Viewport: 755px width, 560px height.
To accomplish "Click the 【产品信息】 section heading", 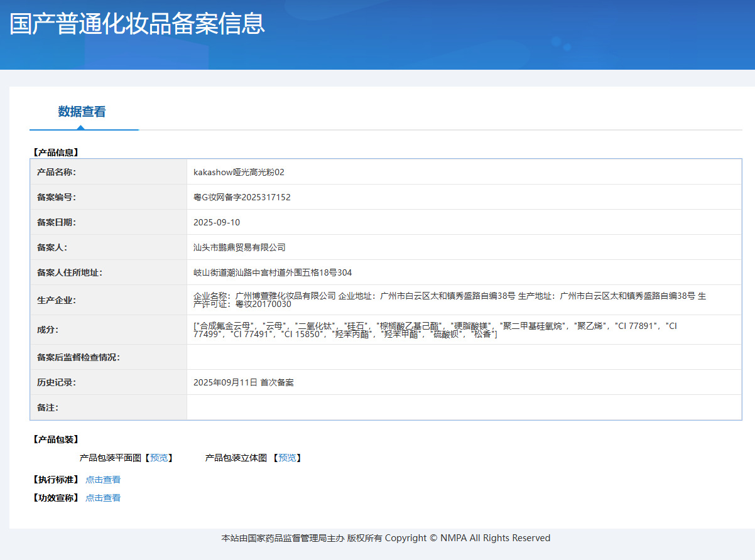I will coord(56,152).
